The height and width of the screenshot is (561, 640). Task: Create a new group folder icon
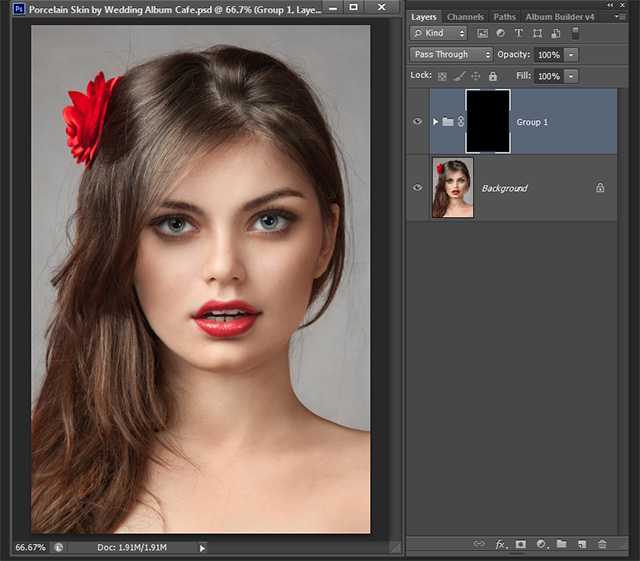pos(561,544)
